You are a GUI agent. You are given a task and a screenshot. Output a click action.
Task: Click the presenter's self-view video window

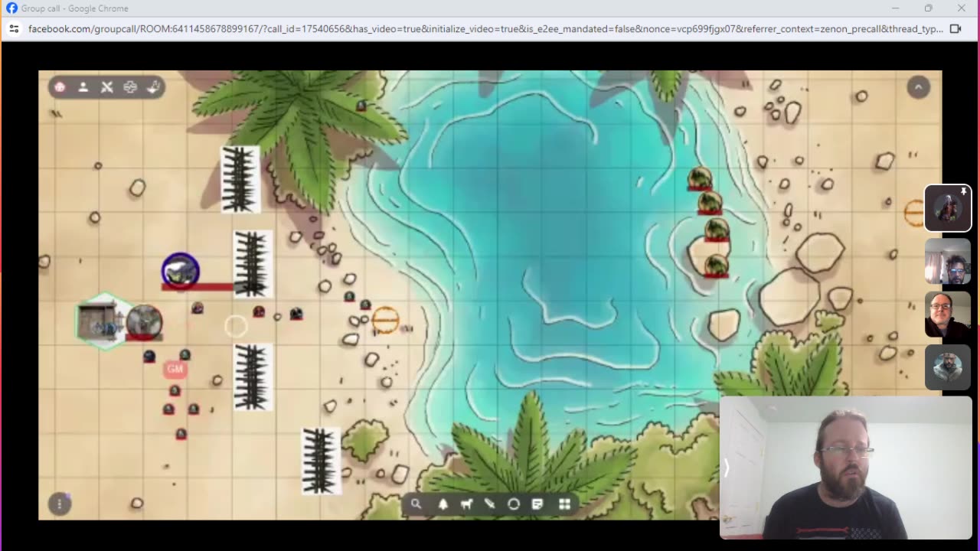coord(845,468)
